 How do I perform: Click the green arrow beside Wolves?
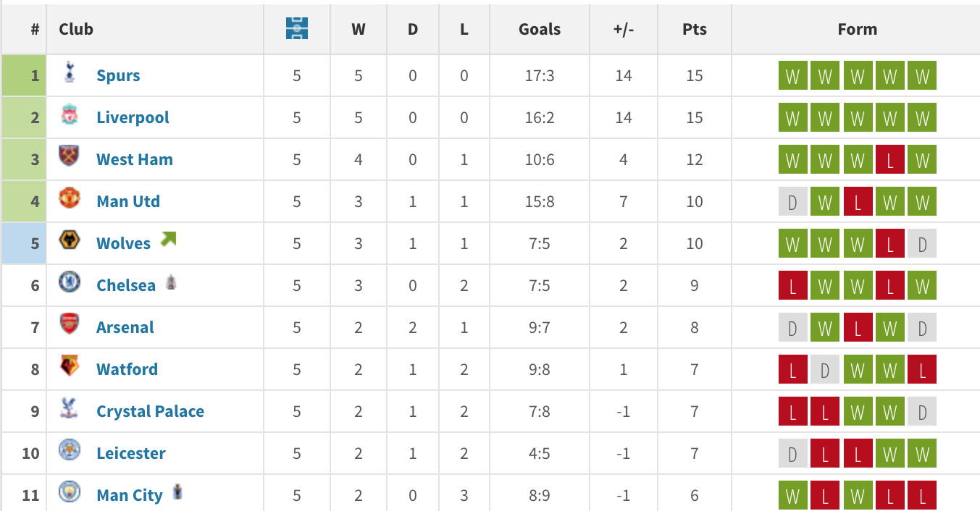(x=168, y=239)
